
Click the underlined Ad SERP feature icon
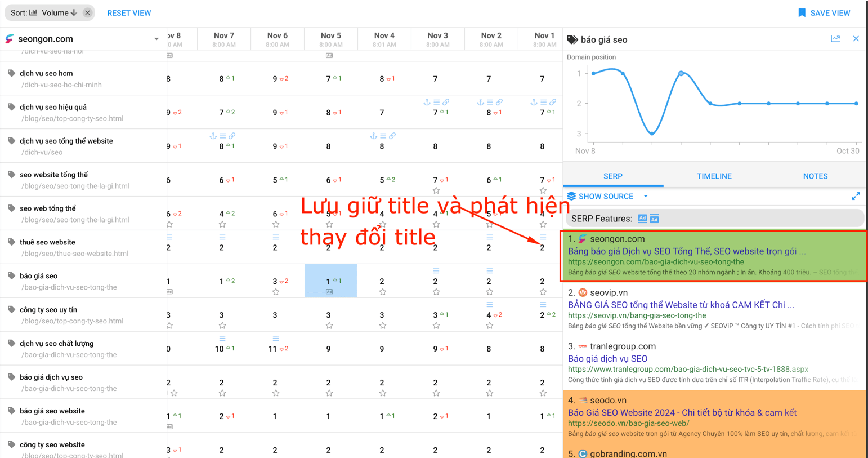[x=642, y=219]
